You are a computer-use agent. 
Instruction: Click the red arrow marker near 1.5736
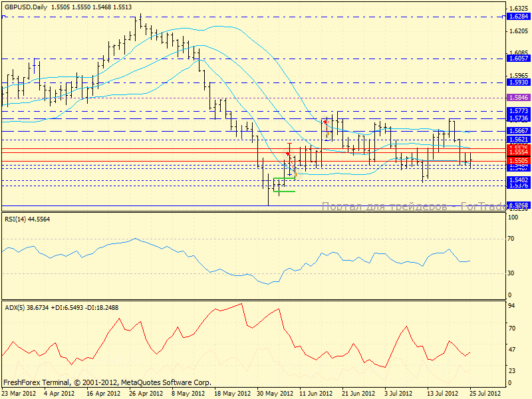pos(325,123)
